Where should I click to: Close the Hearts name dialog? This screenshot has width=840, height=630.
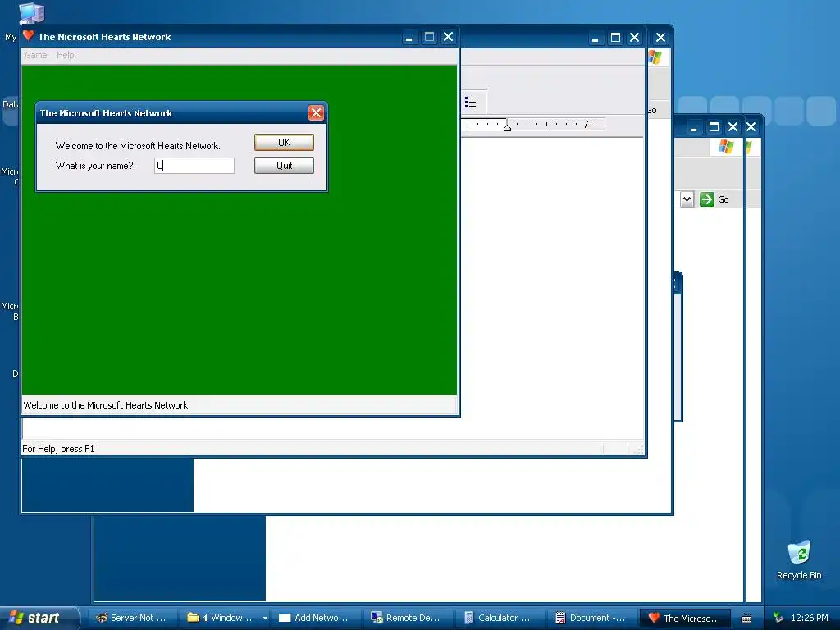point(316,113)
